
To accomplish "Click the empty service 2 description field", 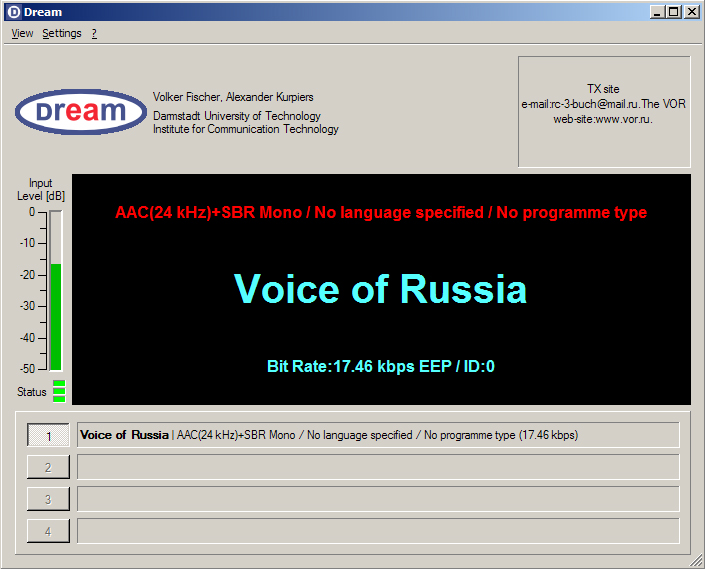I will [378, 467].
